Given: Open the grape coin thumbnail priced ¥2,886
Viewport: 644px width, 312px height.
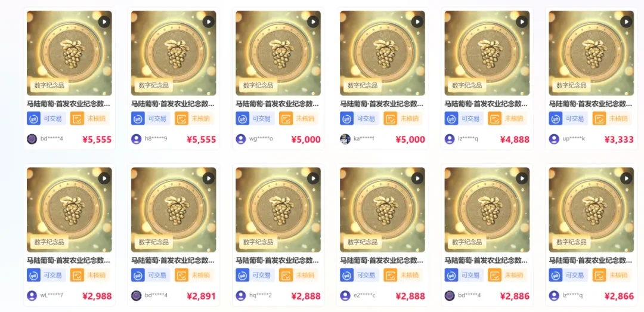Looking at the screenshot, I should [x=487, y=209].
